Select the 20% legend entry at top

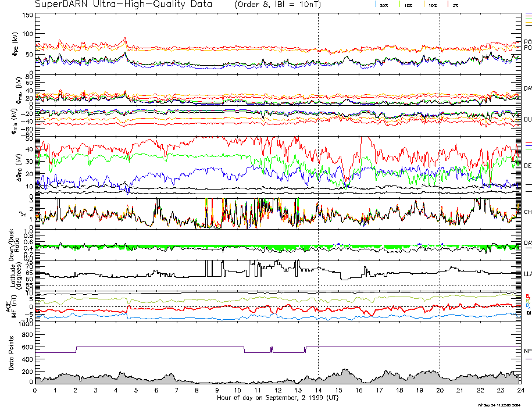tap(384, 5)
